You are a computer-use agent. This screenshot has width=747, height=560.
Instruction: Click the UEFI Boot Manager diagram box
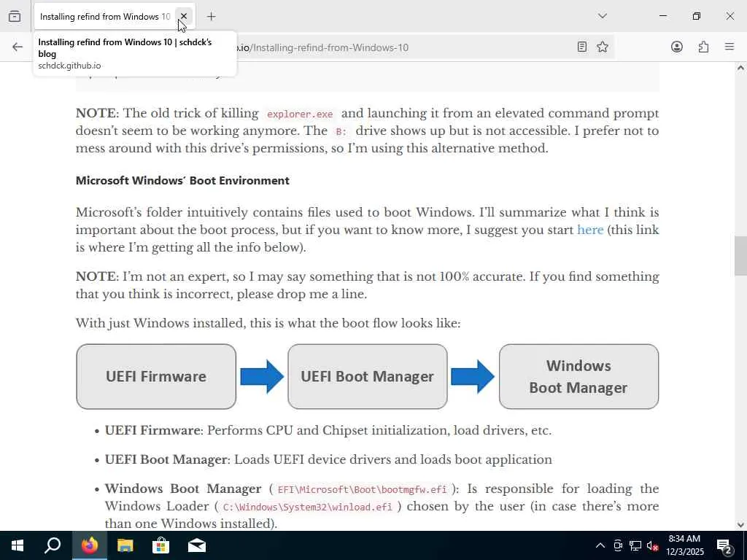[x=368, y=376]
